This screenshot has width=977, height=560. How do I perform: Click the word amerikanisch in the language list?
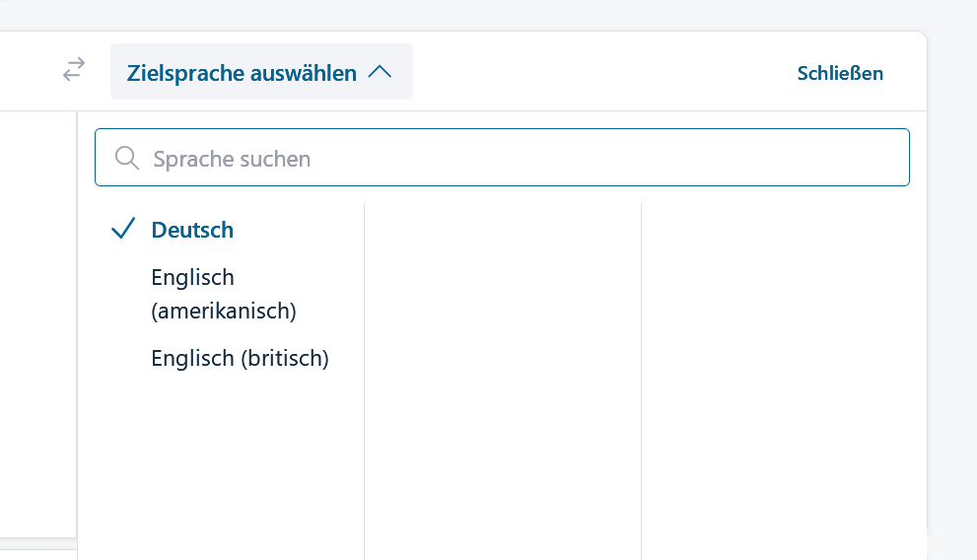point(224,311)
